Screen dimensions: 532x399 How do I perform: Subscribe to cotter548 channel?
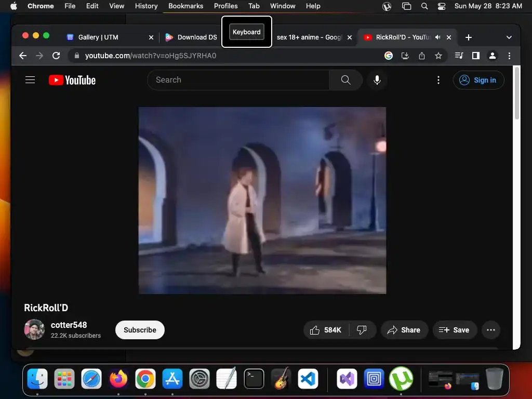pyautogui.click(x=140, y=330)
